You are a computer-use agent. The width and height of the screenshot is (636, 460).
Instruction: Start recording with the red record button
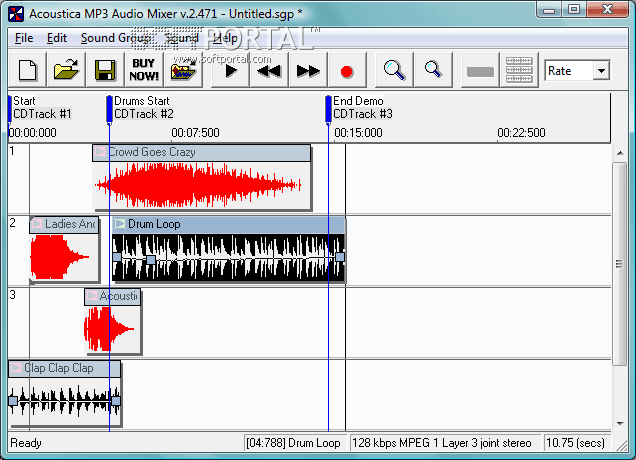click(x=347, y=70)
